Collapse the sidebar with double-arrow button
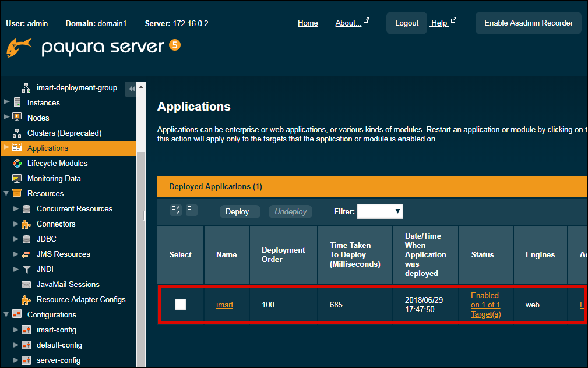The height and width of the screenshot is (368, 588). pos(131,89)
